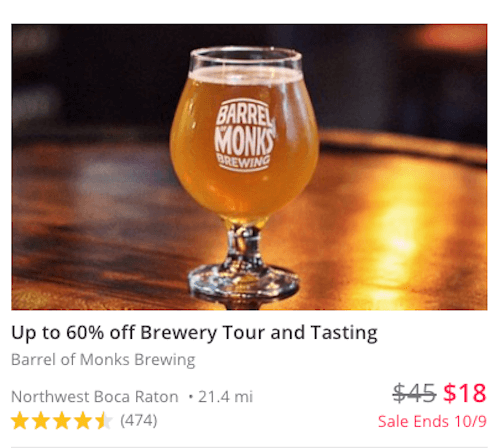This screenshot has width=500, height=448.
Task: Visit the Barrel of Monks Brewing merchant name
Action: click(x=103, y=360)
